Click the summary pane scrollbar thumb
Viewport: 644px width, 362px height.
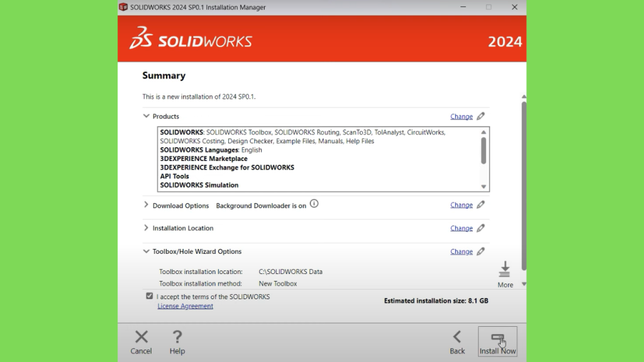point(524,185)
